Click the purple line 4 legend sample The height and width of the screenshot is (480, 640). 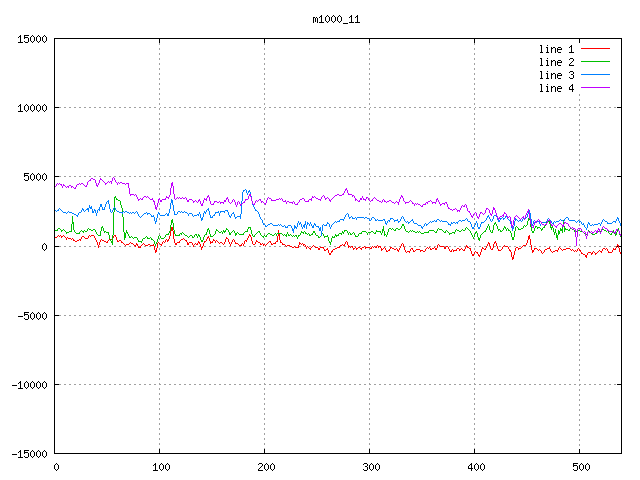(595, 88)
